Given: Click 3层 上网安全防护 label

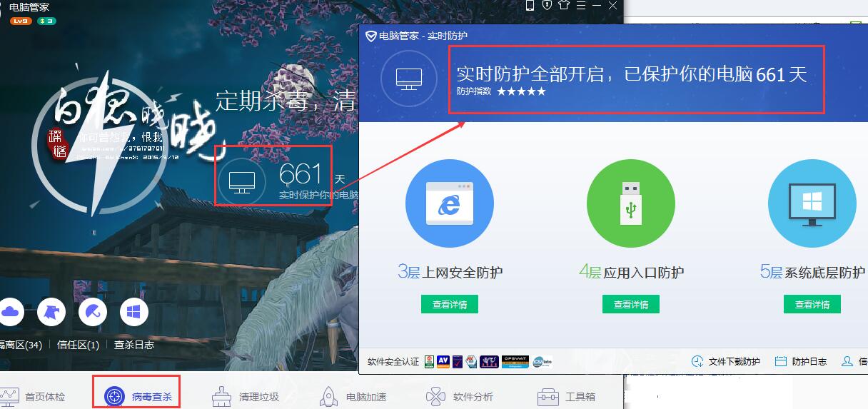Looking at the screenshot, I should click(450, 272).
